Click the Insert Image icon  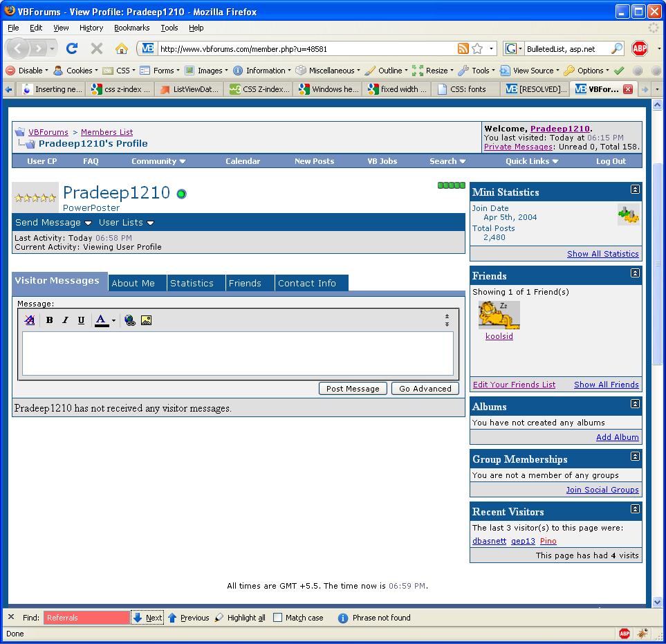(146, 320)
